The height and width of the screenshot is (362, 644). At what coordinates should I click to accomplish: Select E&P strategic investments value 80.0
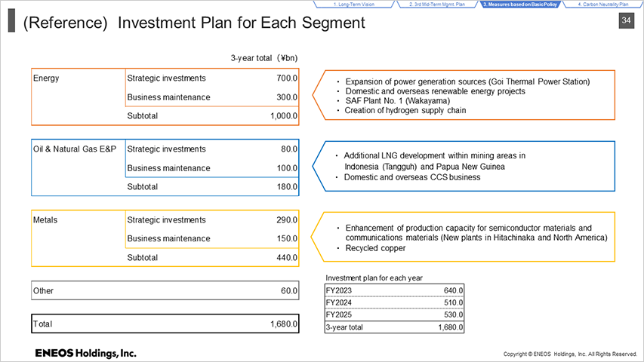point(289,149)
